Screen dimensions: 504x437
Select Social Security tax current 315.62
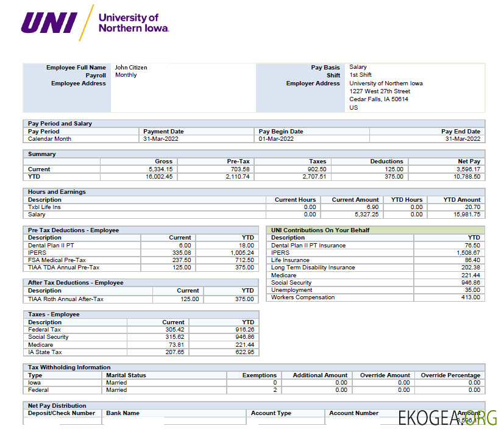point(175,337)
